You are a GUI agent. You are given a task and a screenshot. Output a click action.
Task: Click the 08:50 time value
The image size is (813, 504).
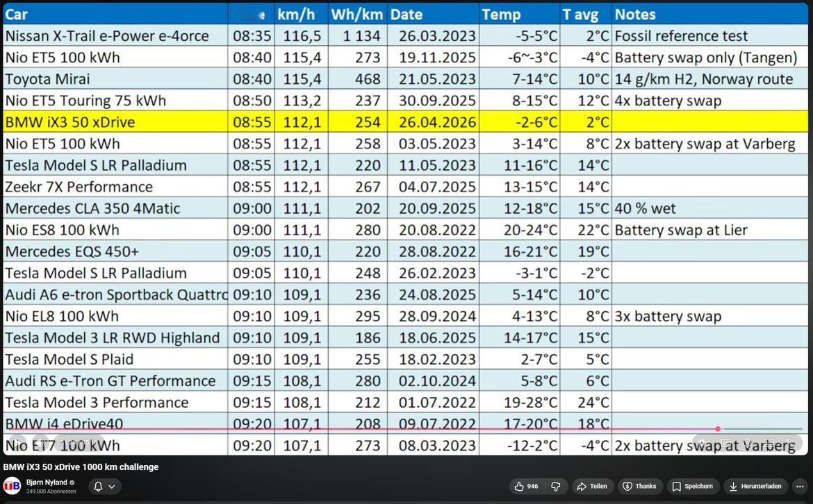point(252,101)
